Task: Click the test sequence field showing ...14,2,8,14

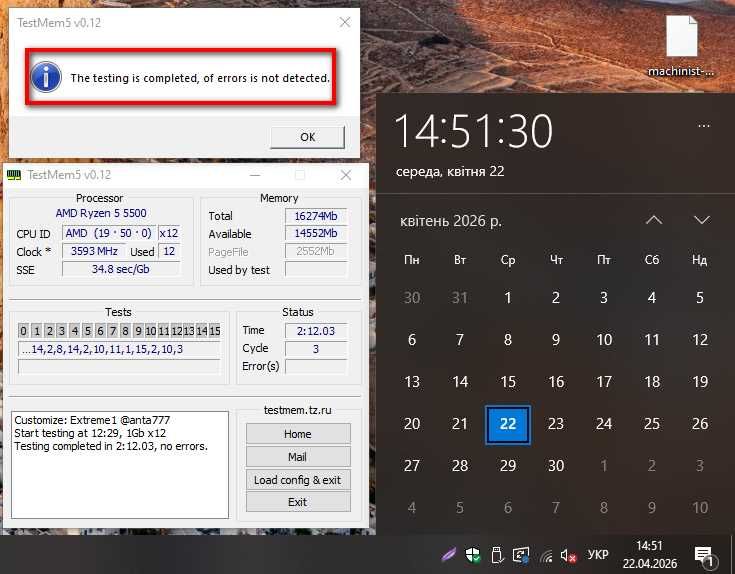Action: pos(119,349)
